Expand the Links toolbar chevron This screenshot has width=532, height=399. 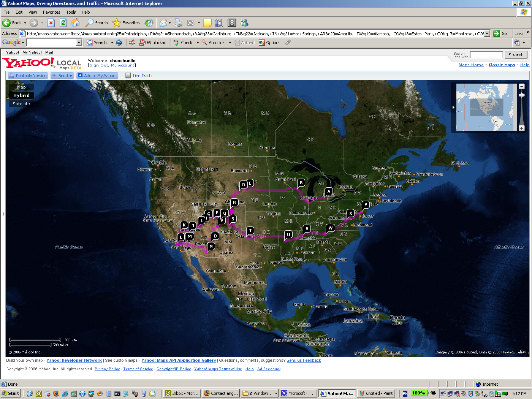(x=528, y=33)
